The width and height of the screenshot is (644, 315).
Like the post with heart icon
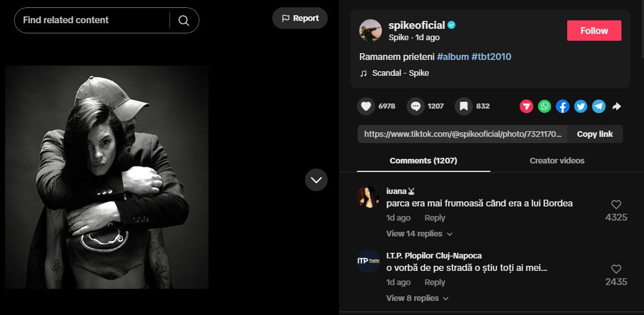(x=366, y=106)
